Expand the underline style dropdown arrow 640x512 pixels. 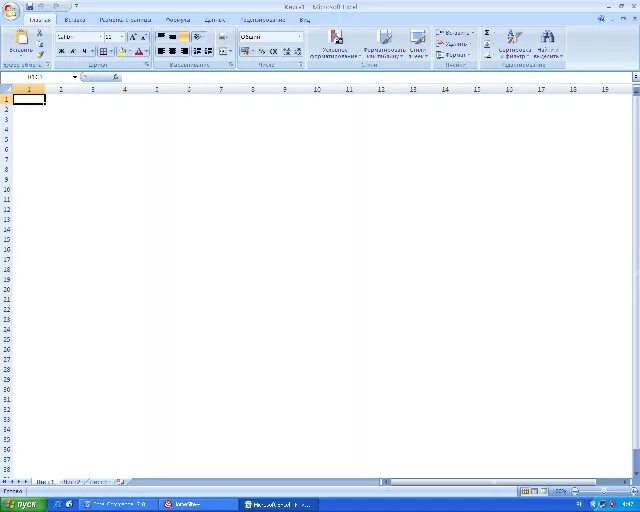click(92, 51)
